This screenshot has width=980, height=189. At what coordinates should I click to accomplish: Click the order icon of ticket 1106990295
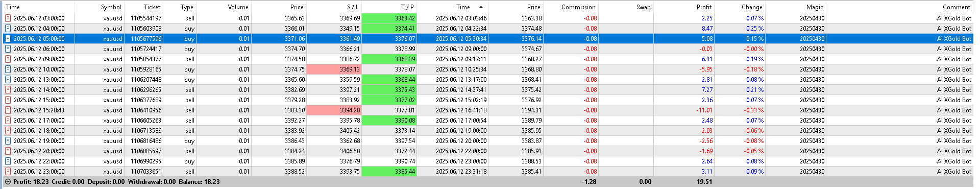8,161
